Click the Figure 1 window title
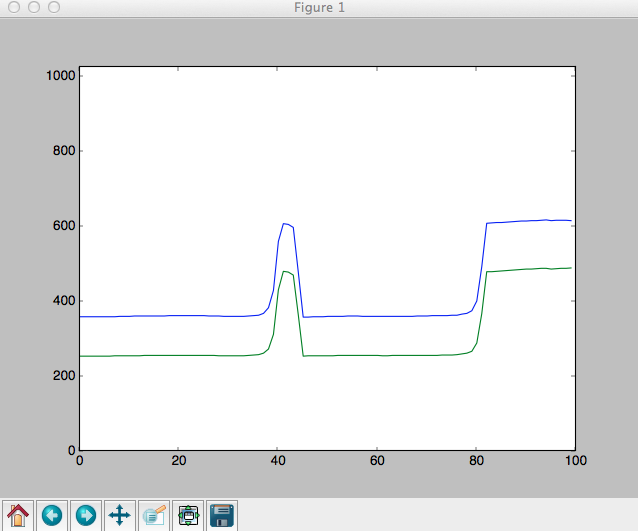638x531 pixels. coord(318,7)
